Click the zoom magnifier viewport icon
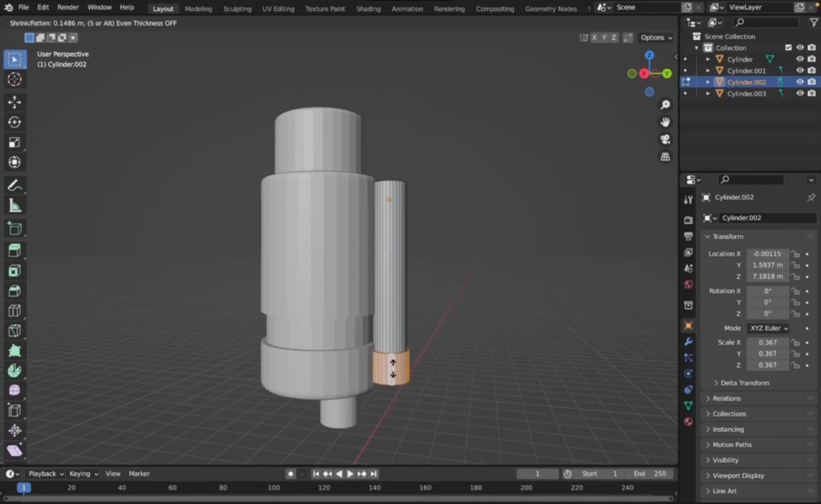Screen dimensions: 821x504 665,105
